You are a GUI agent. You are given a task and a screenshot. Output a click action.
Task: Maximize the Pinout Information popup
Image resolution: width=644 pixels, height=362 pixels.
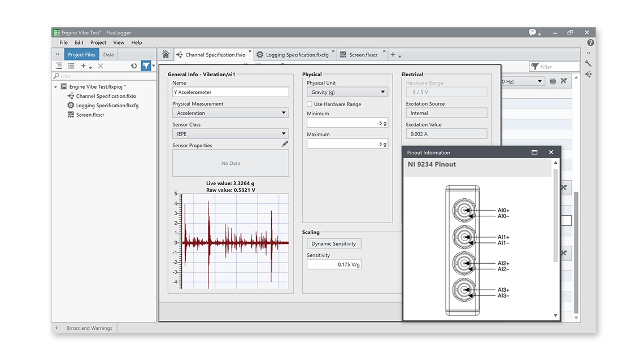point(534,152)
